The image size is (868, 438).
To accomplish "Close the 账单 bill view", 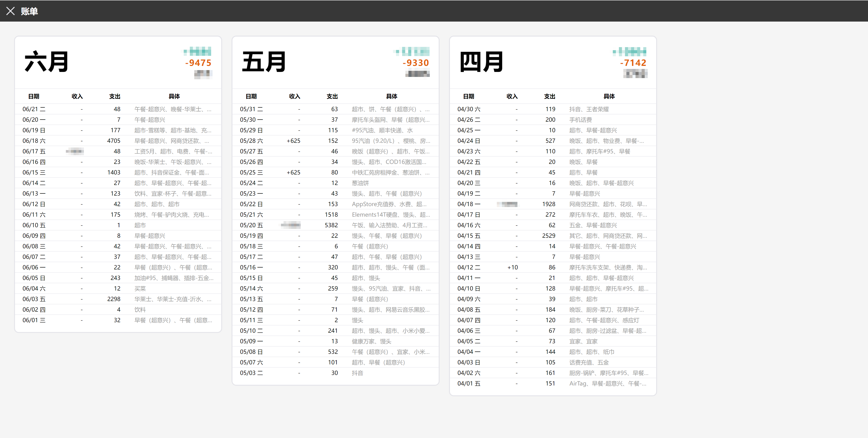I will pos(11,11).
